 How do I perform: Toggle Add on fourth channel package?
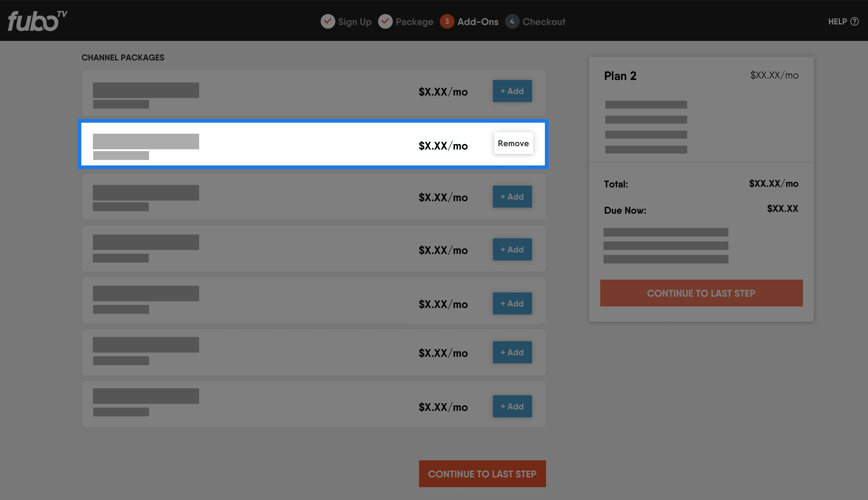pos(512,248)
